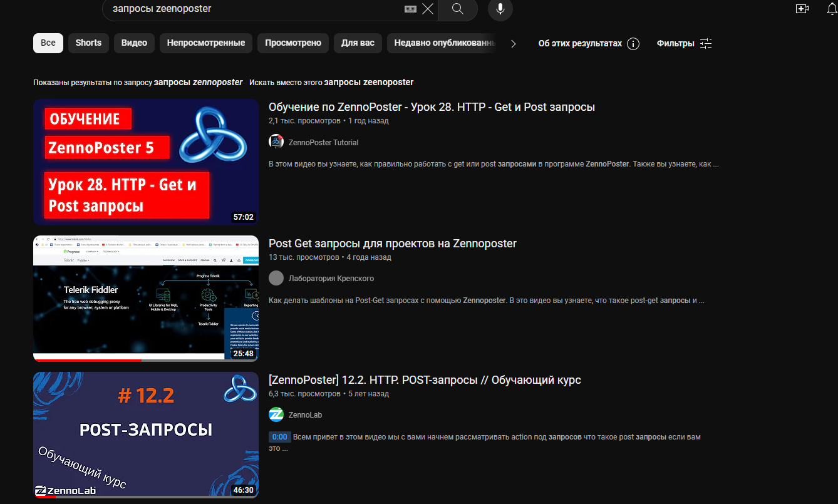Click the 1 год назад upload date

pos(368,121)
